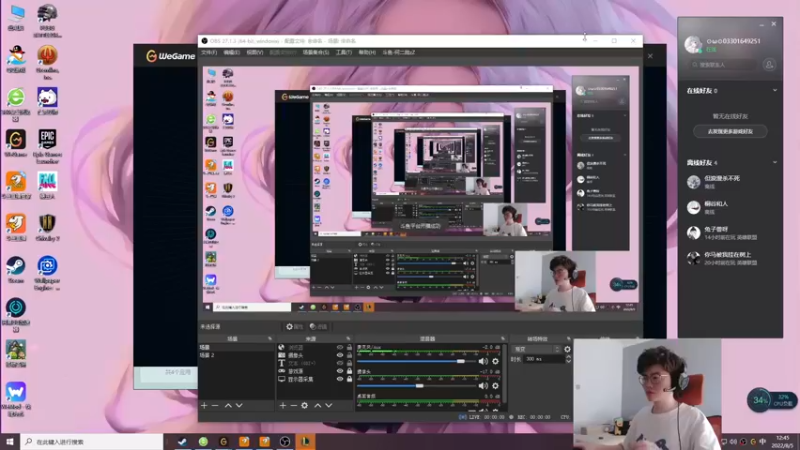800x450 pixels.
Task: Move scene up in scenes list
Action: point(228,406)
